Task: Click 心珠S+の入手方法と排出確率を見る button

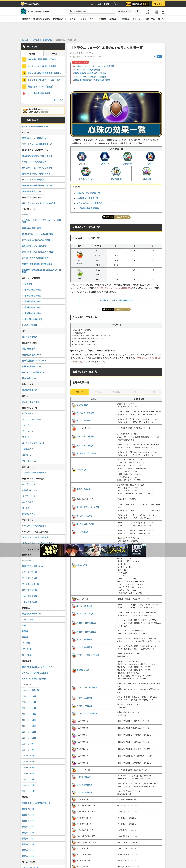Action: coord(116,301)
